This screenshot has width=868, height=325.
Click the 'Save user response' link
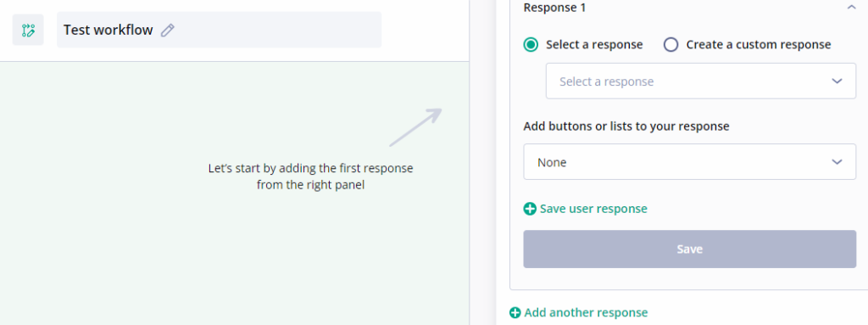point(593,209)
